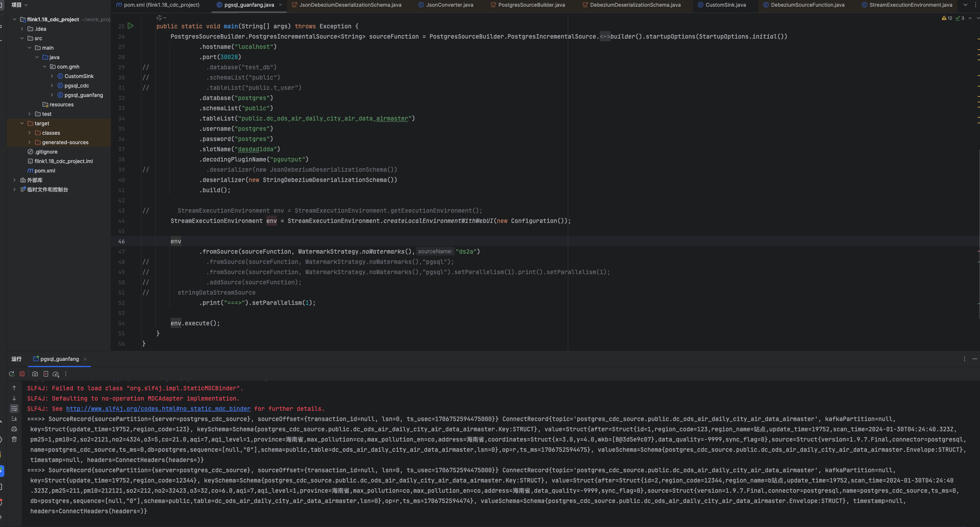Expand the .idea folder
The width and height of the screenshot is (980, 527).
point(22,29)
